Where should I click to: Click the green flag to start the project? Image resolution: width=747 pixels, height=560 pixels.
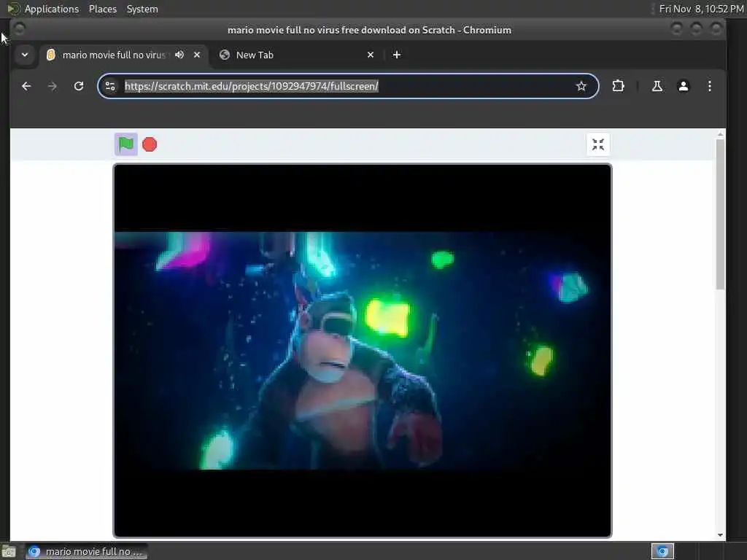click(125, 144)
